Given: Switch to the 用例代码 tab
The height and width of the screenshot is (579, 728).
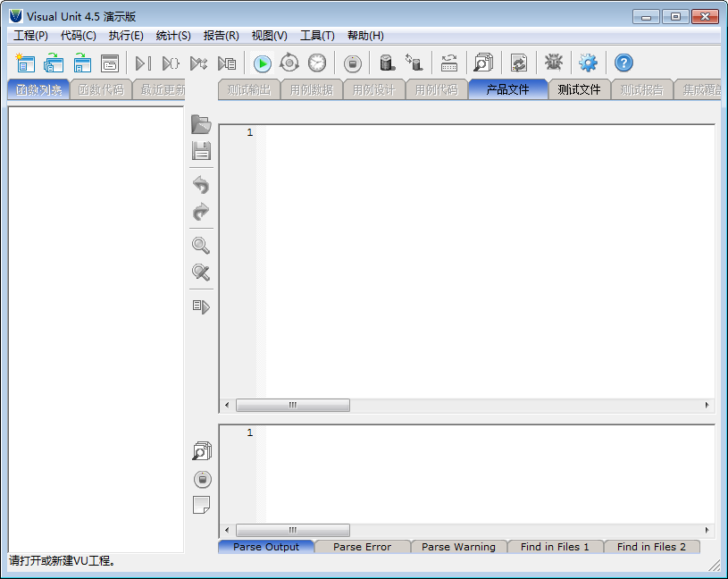Looking at the screenshot, I should [437, 89].
